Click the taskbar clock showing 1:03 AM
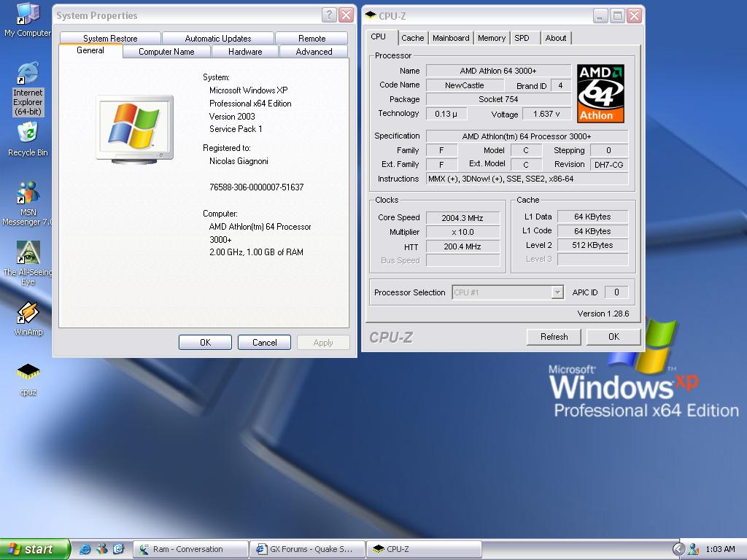Image resolution: width=747 pixels, height=560 pixels. (720, 549)
